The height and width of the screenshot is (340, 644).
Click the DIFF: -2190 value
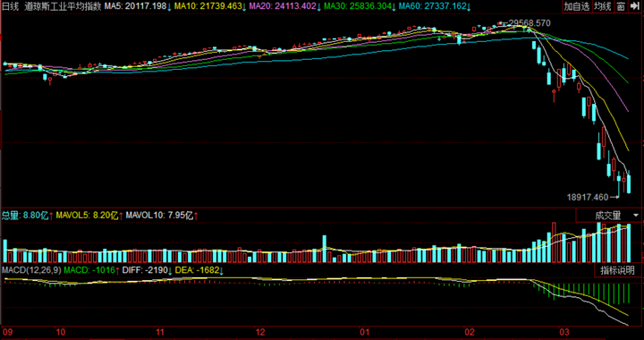145,270
